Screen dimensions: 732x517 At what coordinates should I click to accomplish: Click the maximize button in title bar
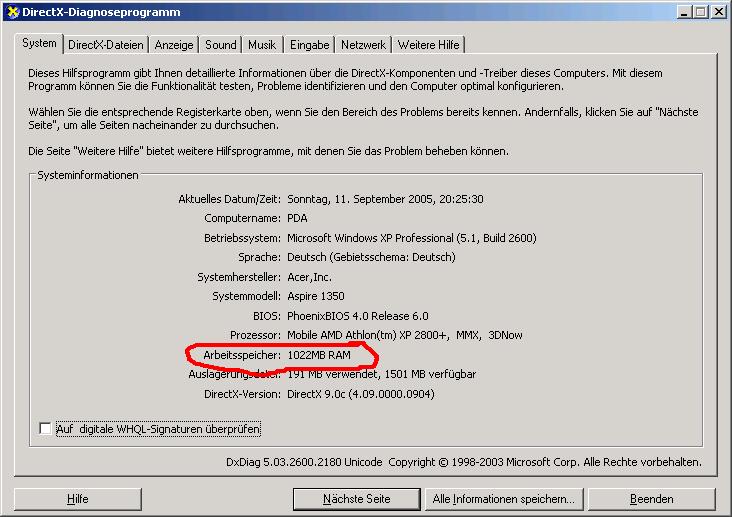701,12
